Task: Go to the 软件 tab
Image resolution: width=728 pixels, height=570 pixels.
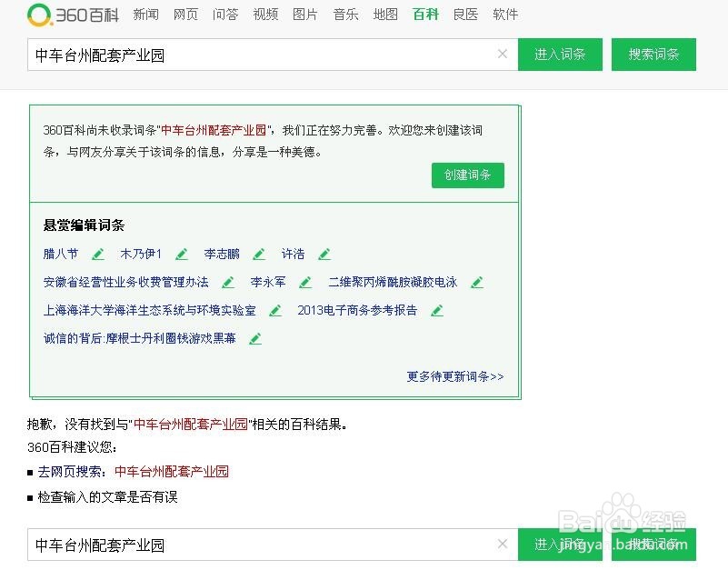Action: 505,15
